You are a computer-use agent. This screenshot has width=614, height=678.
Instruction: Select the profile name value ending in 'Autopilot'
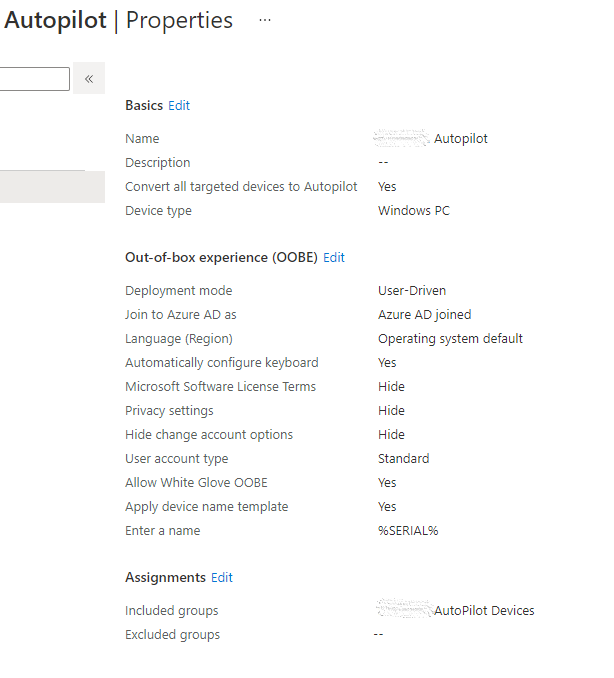coord(431,138)
